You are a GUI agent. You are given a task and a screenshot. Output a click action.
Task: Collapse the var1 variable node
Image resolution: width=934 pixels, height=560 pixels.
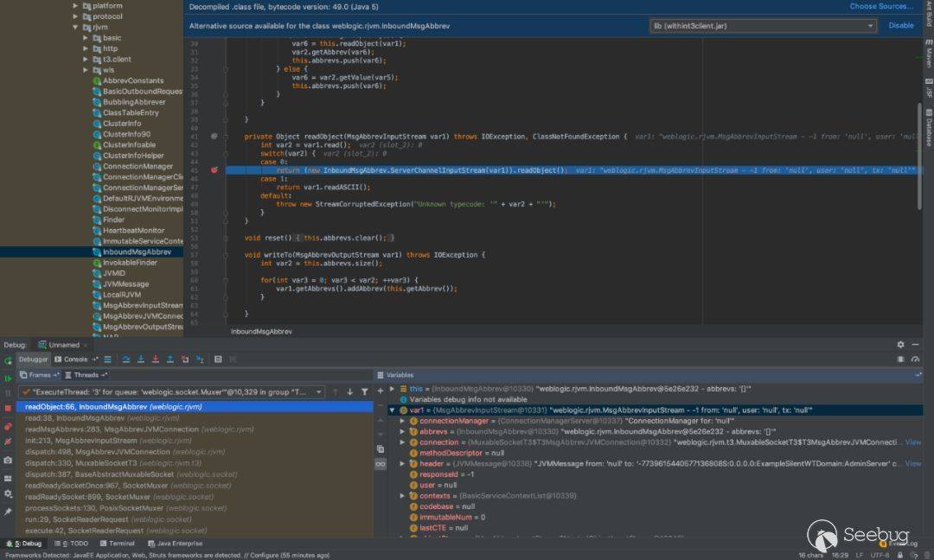click(x=392, y=410)
